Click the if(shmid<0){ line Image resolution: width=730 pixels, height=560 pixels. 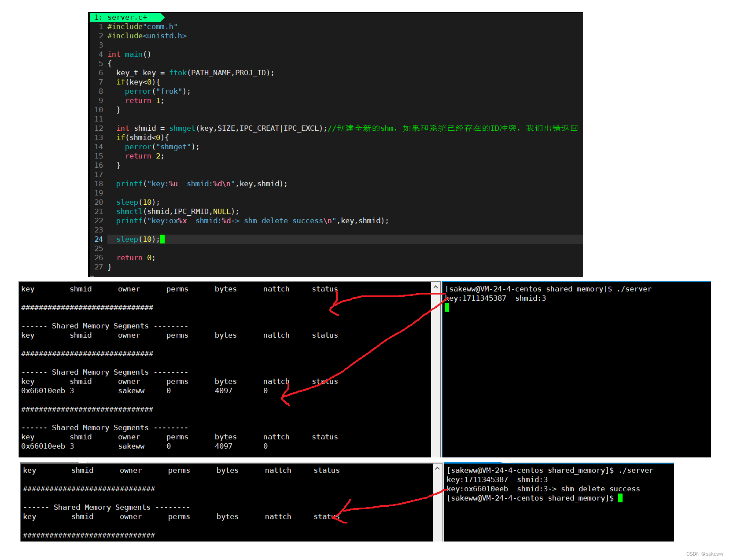(x=142, y=137)
